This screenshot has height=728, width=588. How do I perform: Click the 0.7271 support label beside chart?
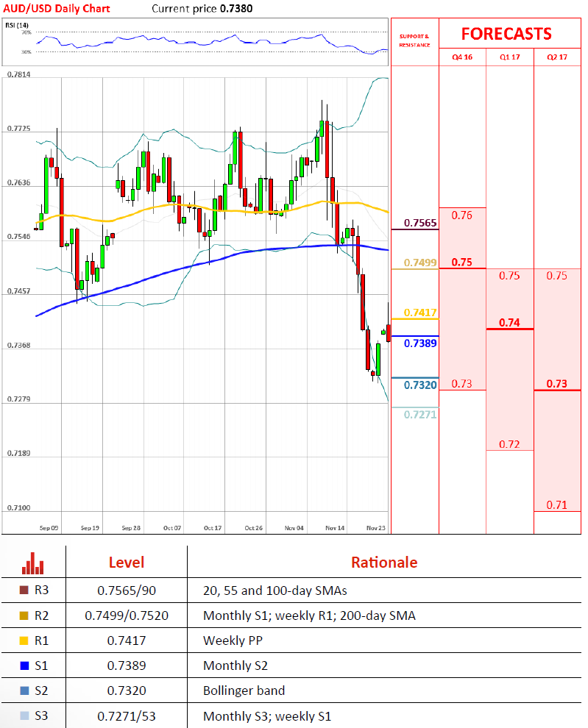pos(420,415)
